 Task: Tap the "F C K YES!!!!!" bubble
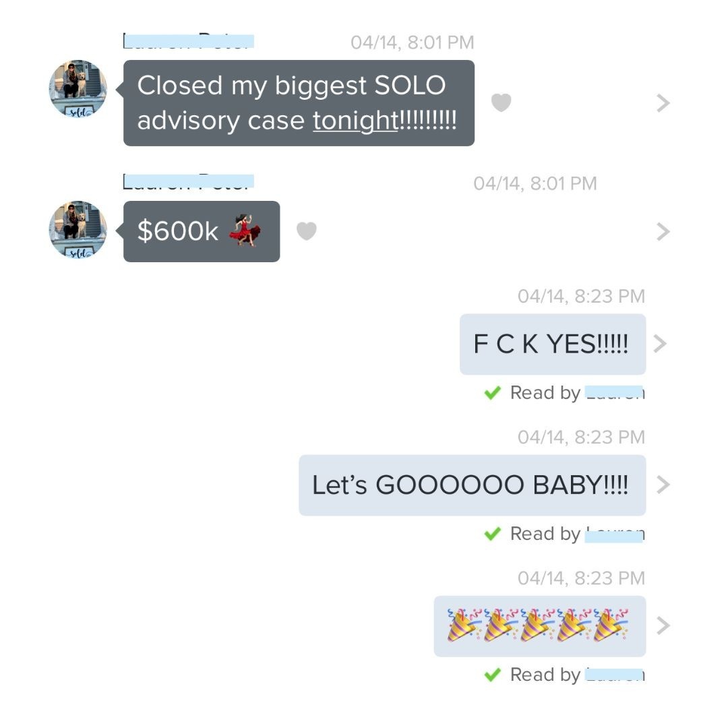[x=553, y=344]
